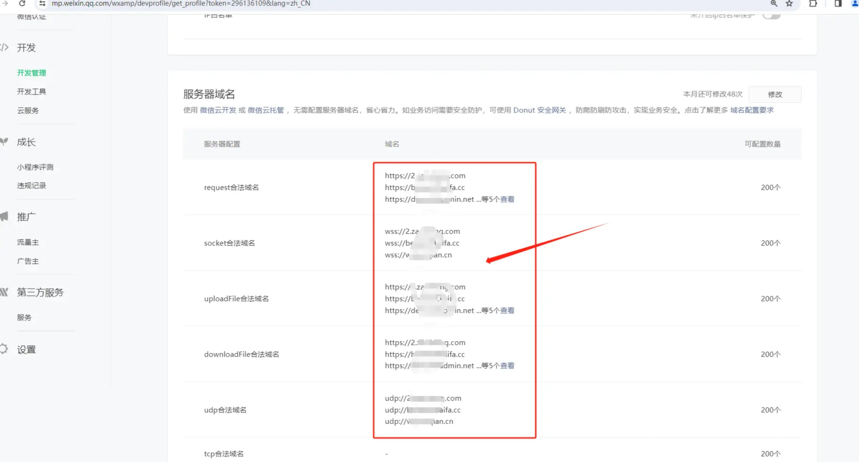Open the 成长 section in sidebar

point(26,142)
